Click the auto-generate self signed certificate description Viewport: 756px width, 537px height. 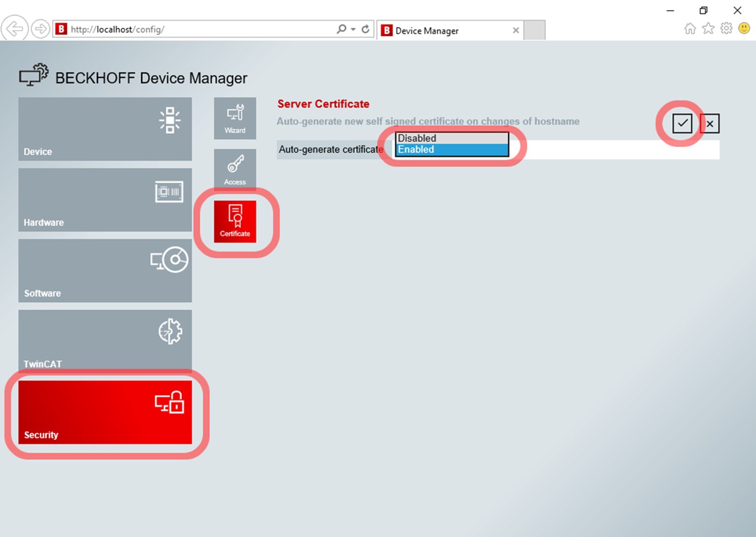click(428, 121)
